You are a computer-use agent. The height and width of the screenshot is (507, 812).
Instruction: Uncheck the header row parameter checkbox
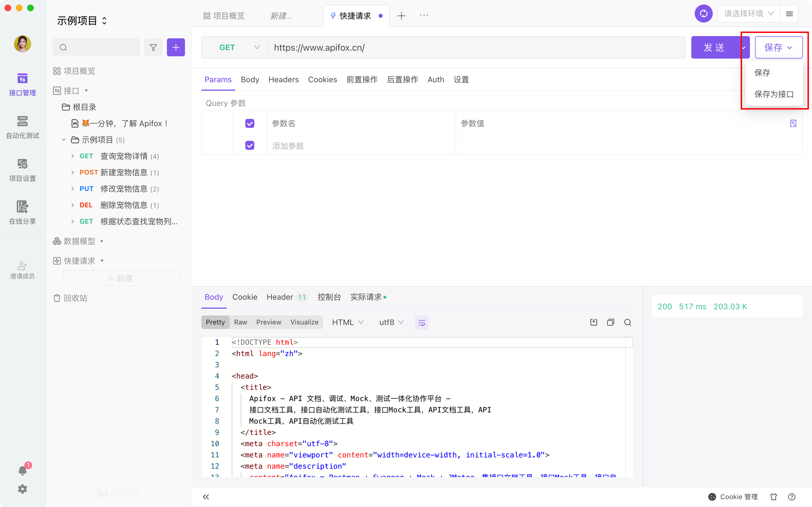coord(250,123)
